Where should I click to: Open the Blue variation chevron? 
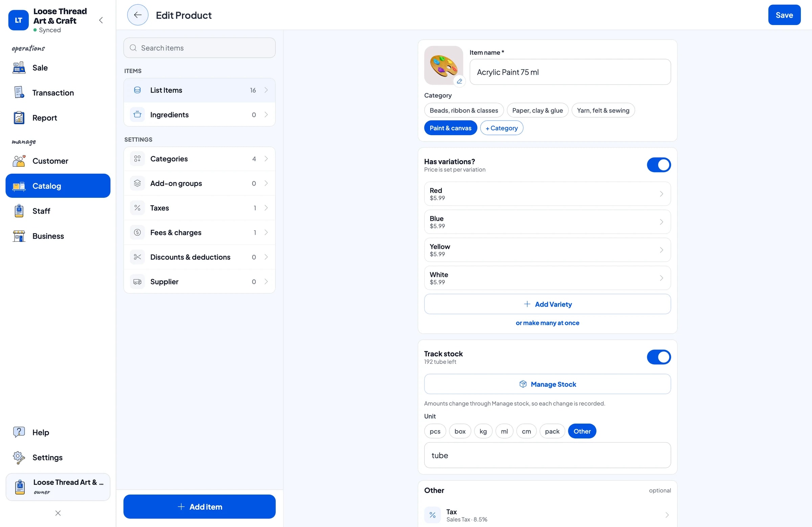(661, 222)
